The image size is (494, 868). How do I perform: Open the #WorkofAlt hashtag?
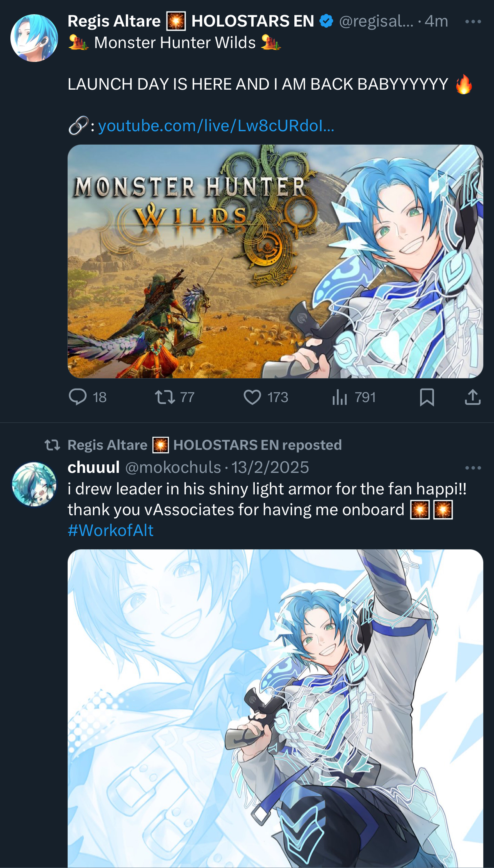[111, 531]
